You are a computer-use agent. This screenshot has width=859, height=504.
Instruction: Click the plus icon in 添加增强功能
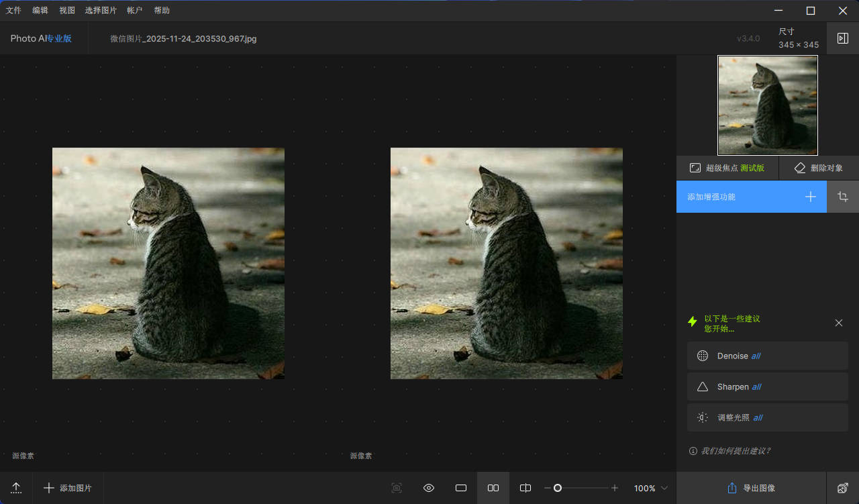coord(811,197)
